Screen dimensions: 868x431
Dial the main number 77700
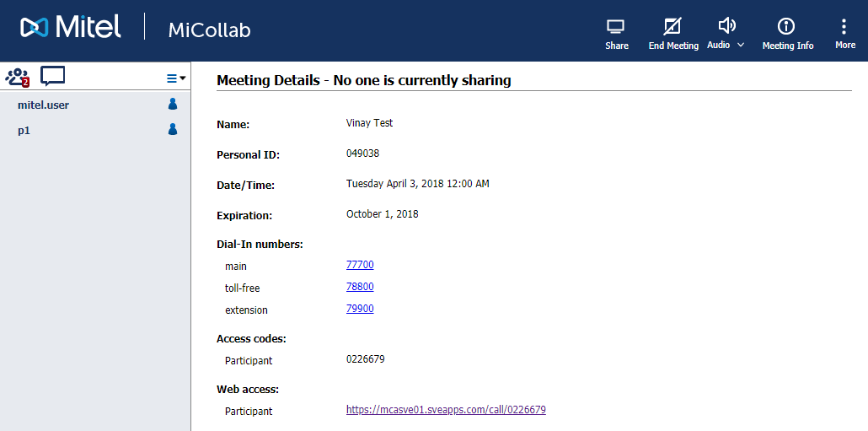tap(360, 265)
